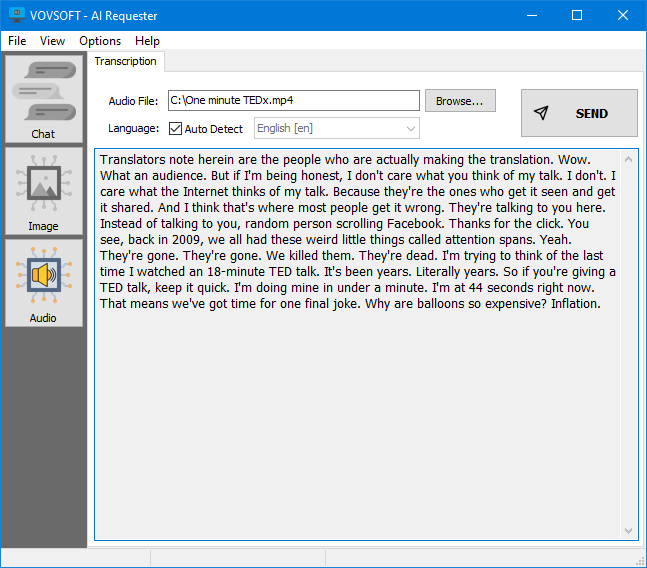Click the scrollbar down arrow in transcription
Image resolution: width=647 pixels, height=568 pixels.
(x=629, y=531)
